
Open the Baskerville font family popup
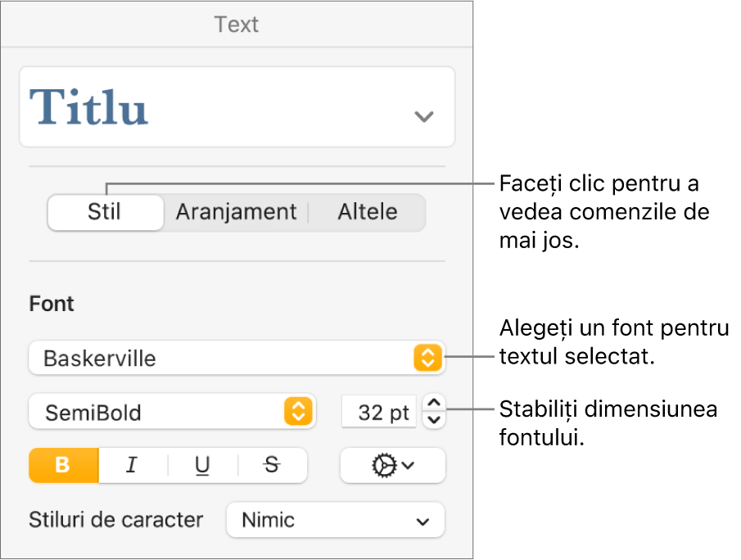(x=237, y=358)
